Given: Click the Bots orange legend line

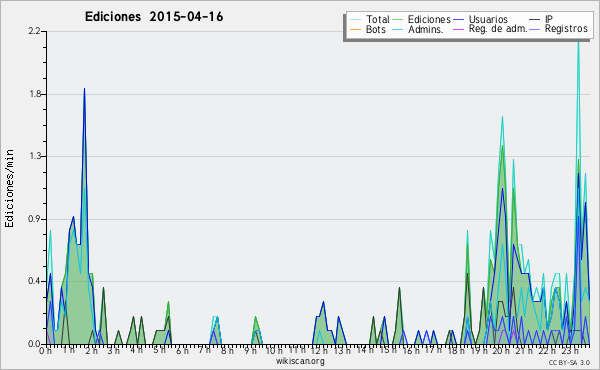Looking at the screenshot, I should pos(355,29).
